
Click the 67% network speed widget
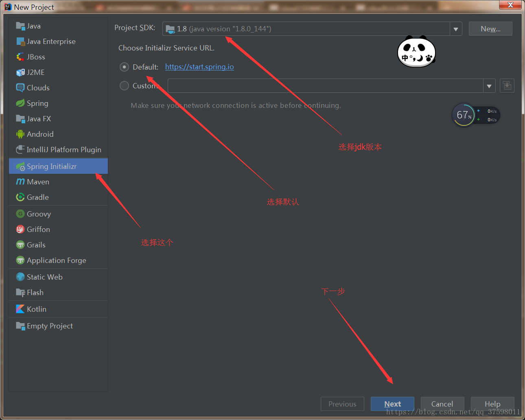pyautogui.click(x=476, y=115)
